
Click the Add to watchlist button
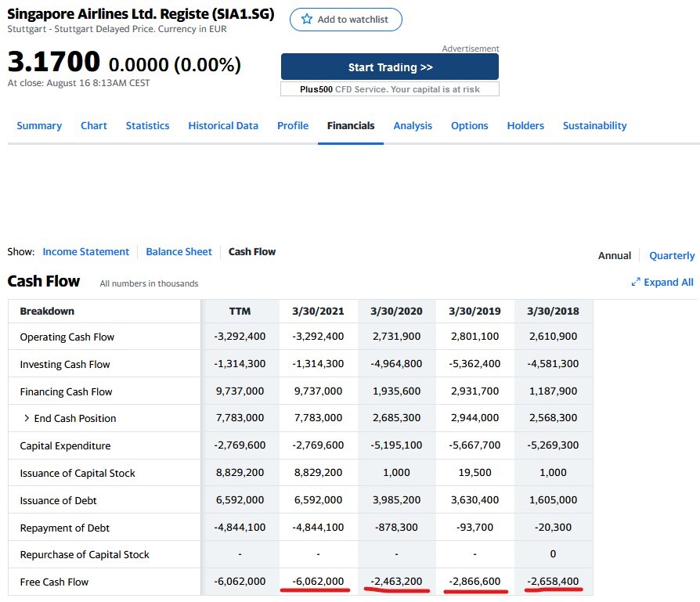click(x=345, y=20)
